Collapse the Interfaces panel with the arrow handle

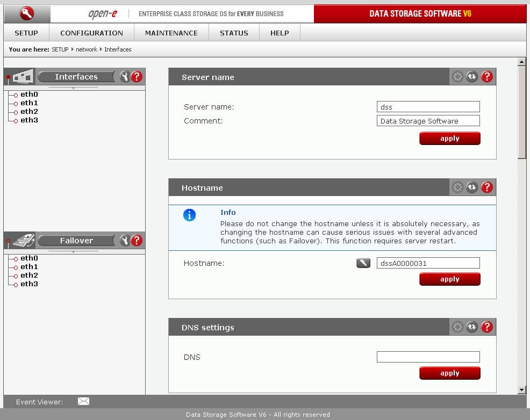pos(73,87)
